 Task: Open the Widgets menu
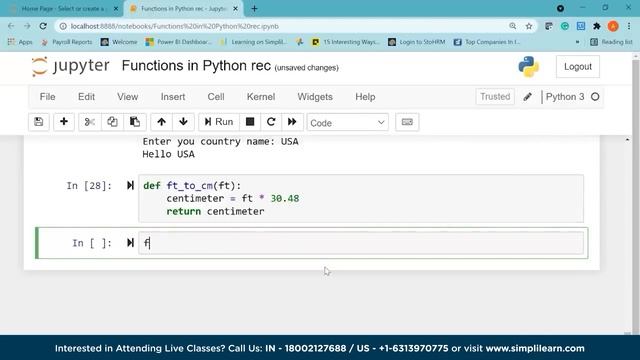click(315, 97)
